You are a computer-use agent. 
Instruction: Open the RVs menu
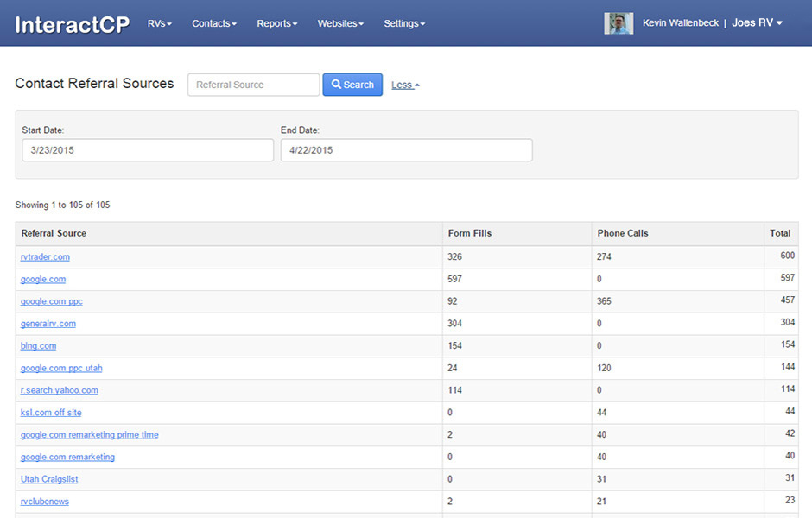159,24
